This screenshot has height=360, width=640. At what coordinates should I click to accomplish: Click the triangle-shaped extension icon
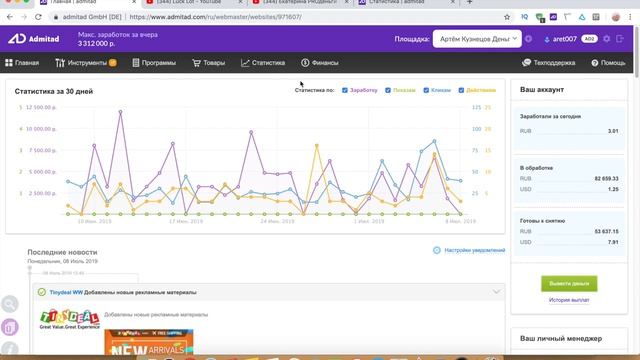(582, 17)
